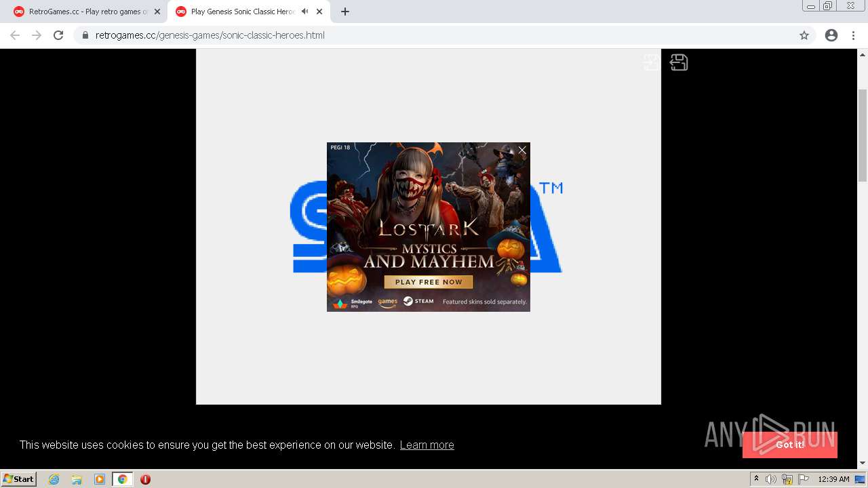View site security lock information

point(85,35)
